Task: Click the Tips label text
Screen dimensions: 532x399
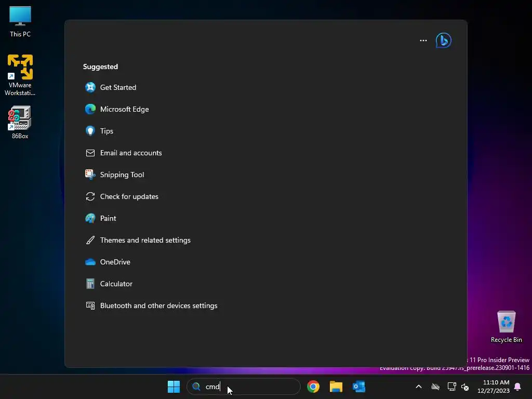Action: coord(107,131)
